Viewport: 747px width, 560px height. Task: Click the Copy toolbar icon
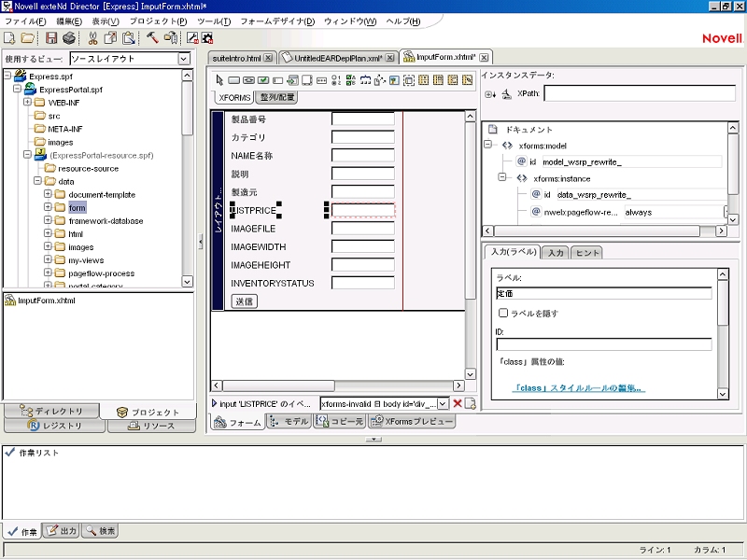(x=110, y=37)
